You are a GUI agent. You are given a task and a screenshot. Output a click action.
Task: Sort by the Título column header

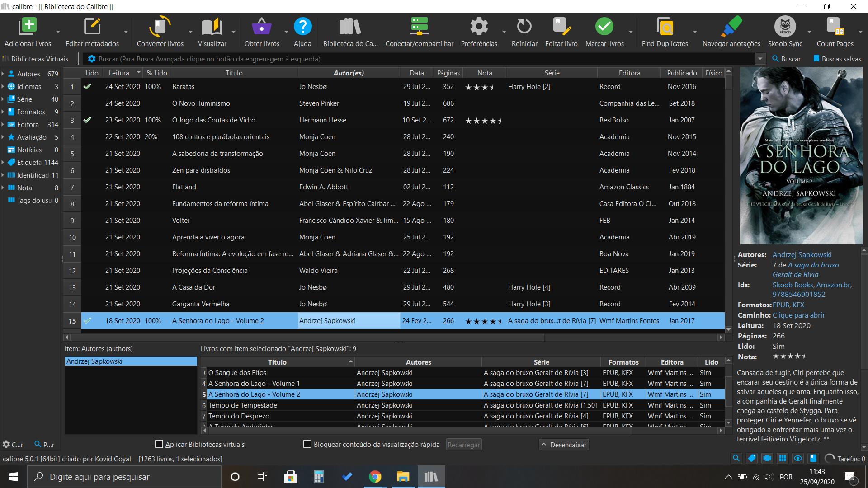click(234, 73)
